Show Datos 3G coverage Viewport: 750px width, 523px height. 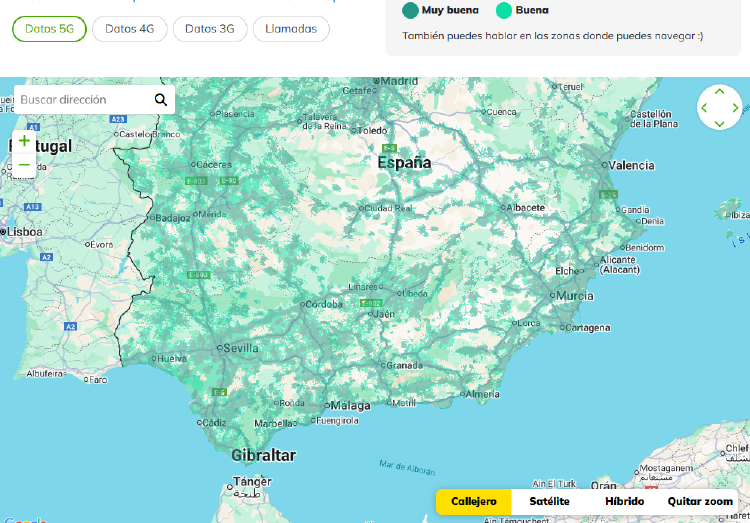coord(210,29)
